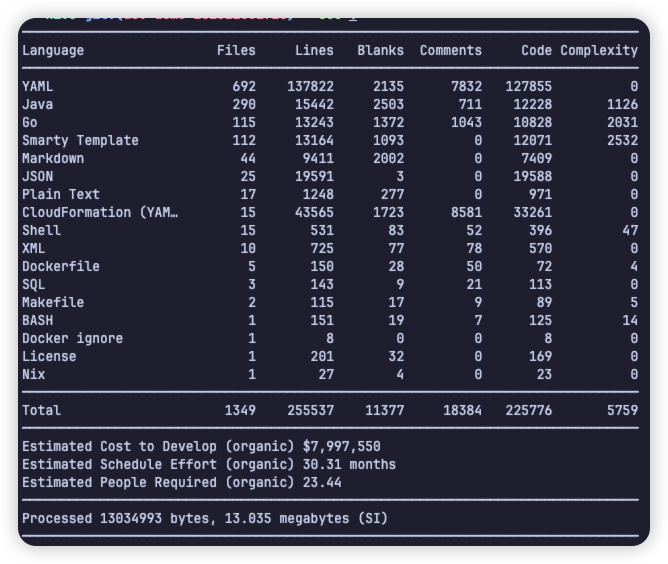The height and width of the screenshot is (564, 668).
Task: Click Total blanks value 11377
Action: point(385,410)
